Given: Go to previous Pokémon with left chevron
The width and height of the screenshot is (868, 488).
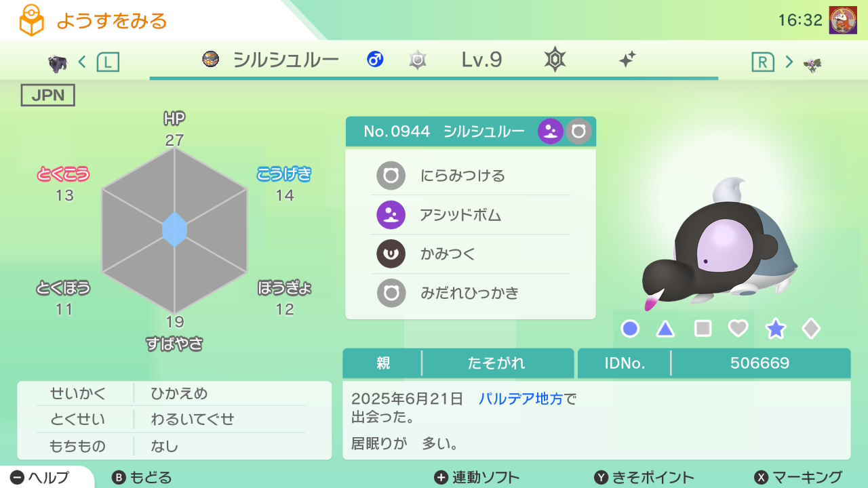Looking at the screenshot, I should [x=82, y=62].
